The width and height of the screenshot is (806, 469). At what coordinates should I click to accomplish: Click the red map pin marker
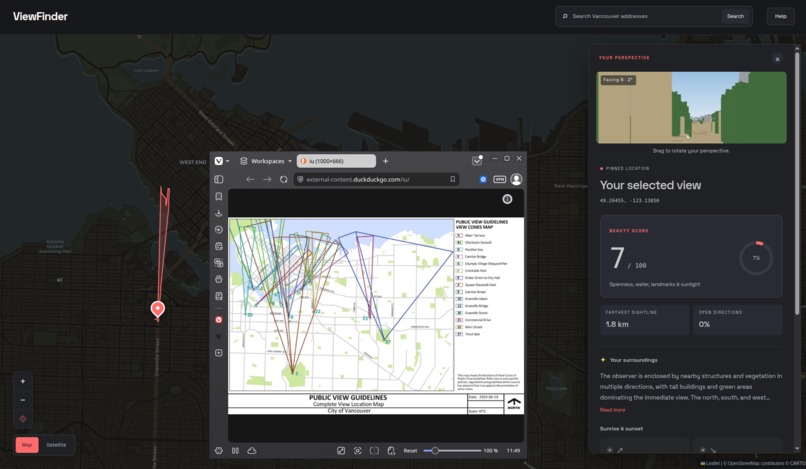(x=158, y=309)
